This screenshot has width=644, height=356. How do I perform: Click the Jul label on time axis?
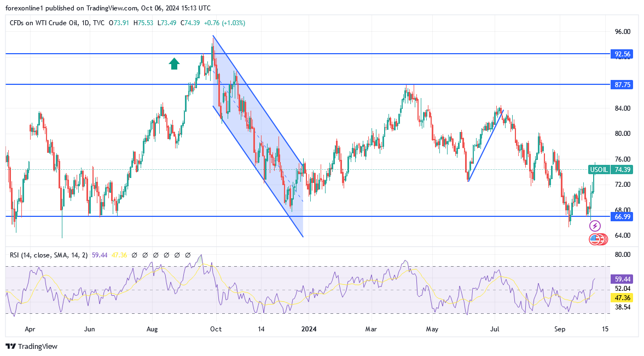tap(495, 329)
